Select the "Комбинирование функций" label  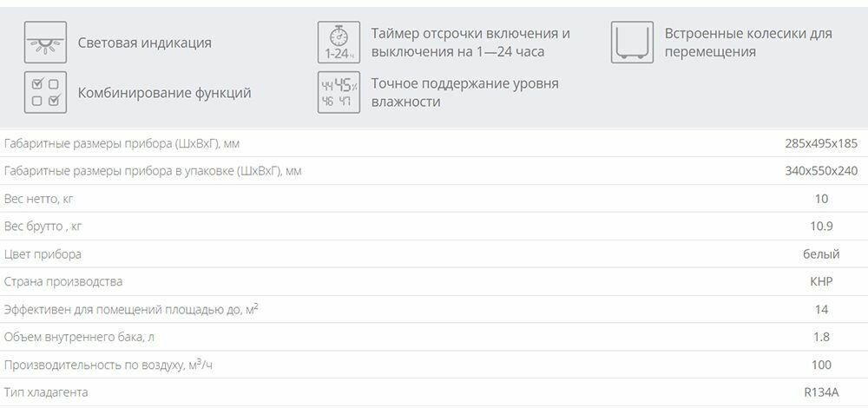pyautogui.click(x=164, y=93)
